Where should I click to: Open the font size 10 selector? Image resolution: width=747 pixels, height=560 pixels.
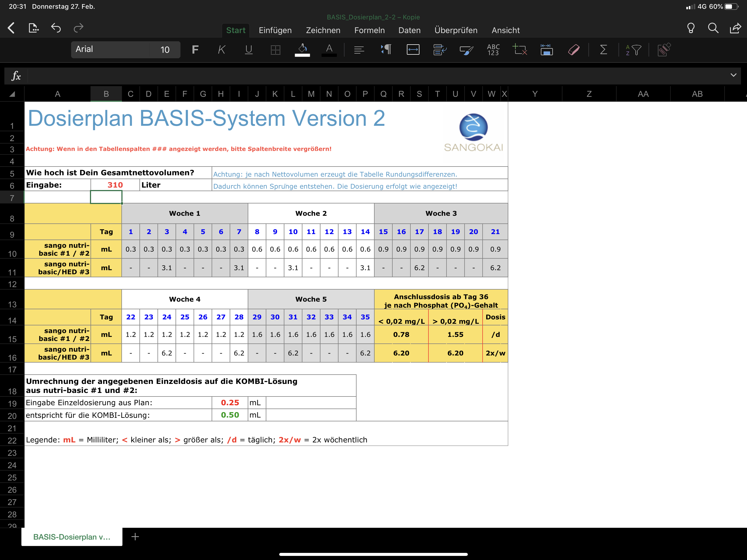coord(165,50)
